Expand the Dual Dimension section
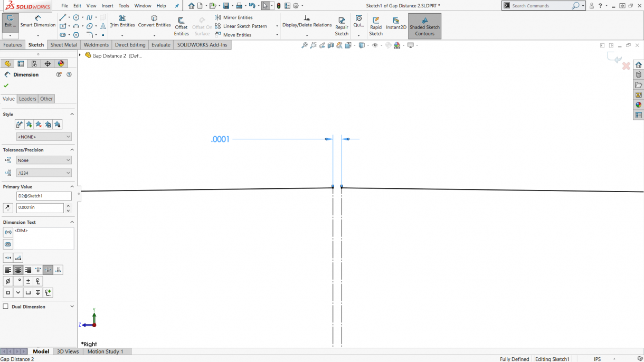 tap(72, 307)
